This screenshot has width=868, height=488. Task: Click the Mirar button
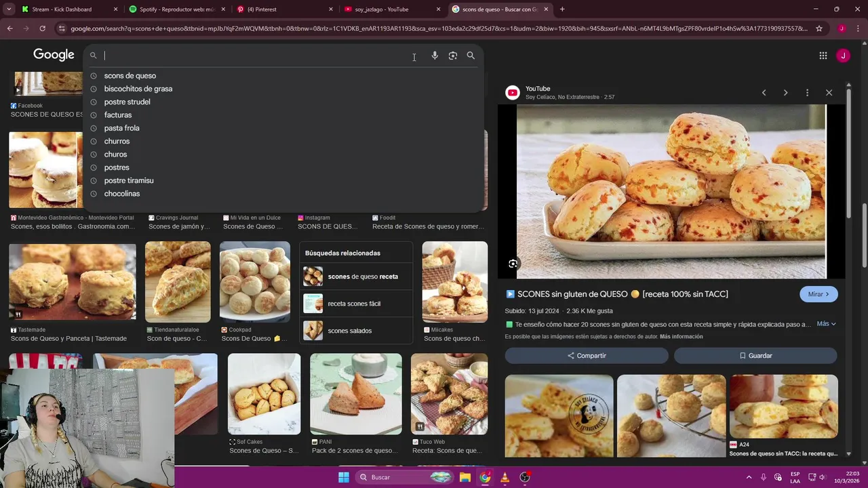[818, 294]
